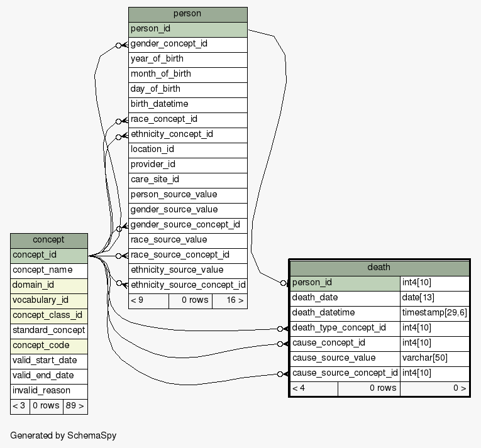Click '< 4' parents count in death
The height and width of the screenshot is (448, 481).
click(x=313, y=388)
